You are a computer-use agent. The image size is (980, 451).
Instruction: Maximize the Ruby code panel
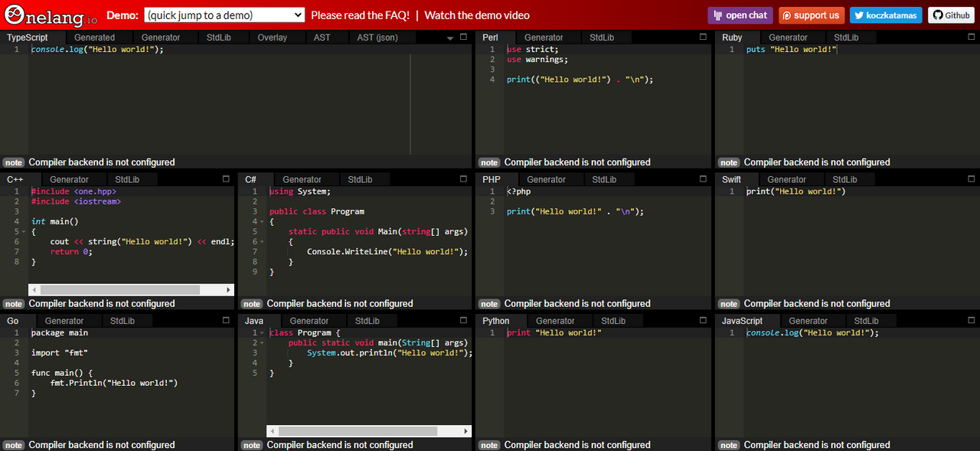tap(971, 37)
